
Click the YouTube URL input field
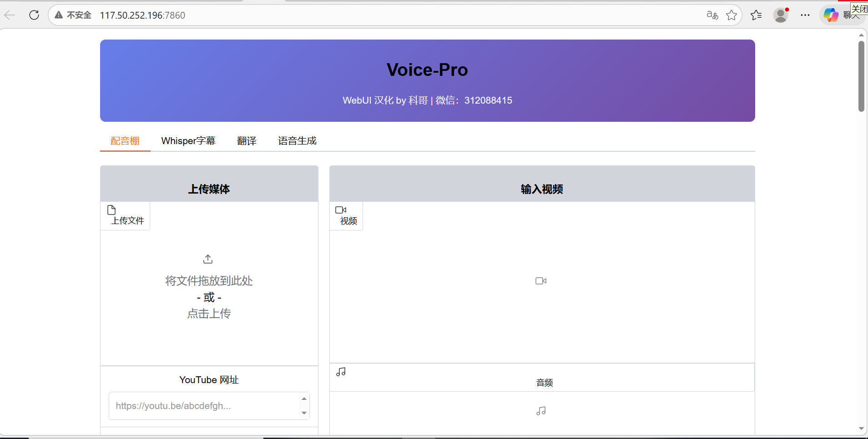202,406
